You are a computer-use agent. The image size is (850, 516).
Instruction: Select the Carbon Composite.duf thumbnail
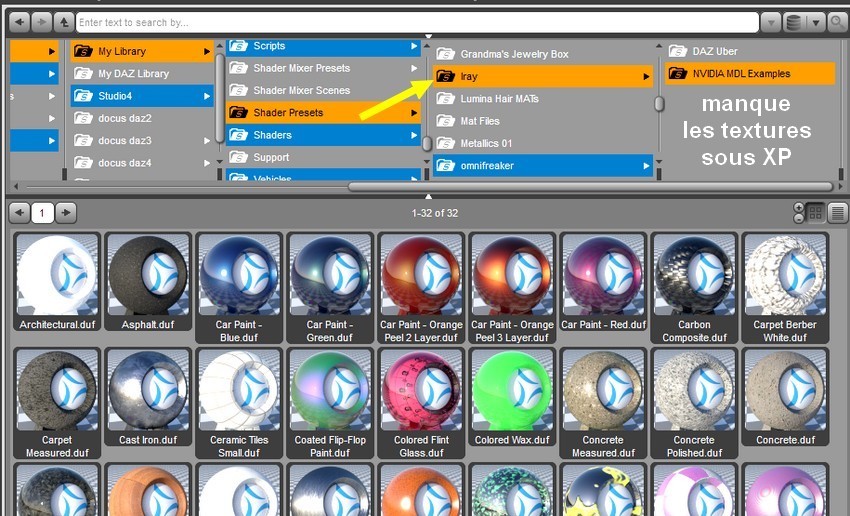(694, 288)
